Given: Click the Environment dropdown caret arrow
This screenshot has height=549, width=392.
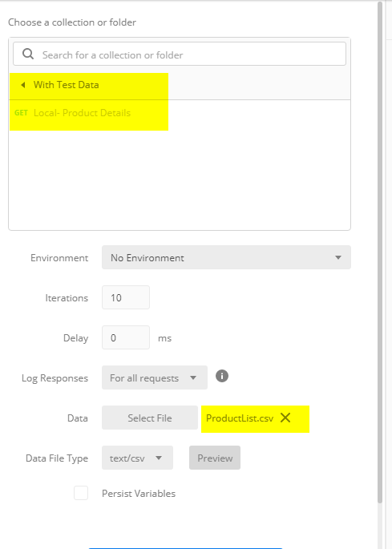Looking at the screenshot, I should [x=338, y=258].
